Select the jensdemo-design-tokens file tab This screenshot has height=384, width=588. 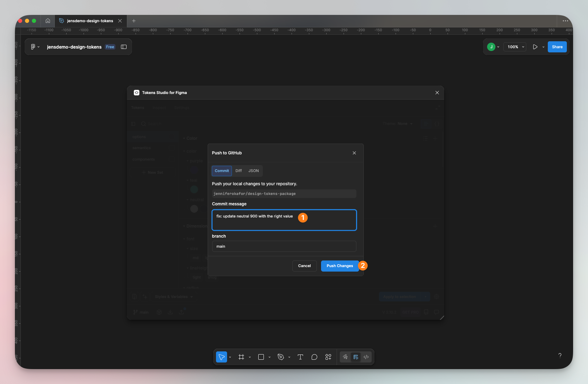pyautogui.click(x=90, y=21)
